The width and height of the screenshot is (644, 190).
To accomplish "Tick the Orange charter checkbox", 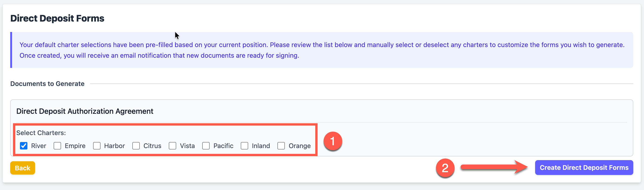I will [281, 146].
